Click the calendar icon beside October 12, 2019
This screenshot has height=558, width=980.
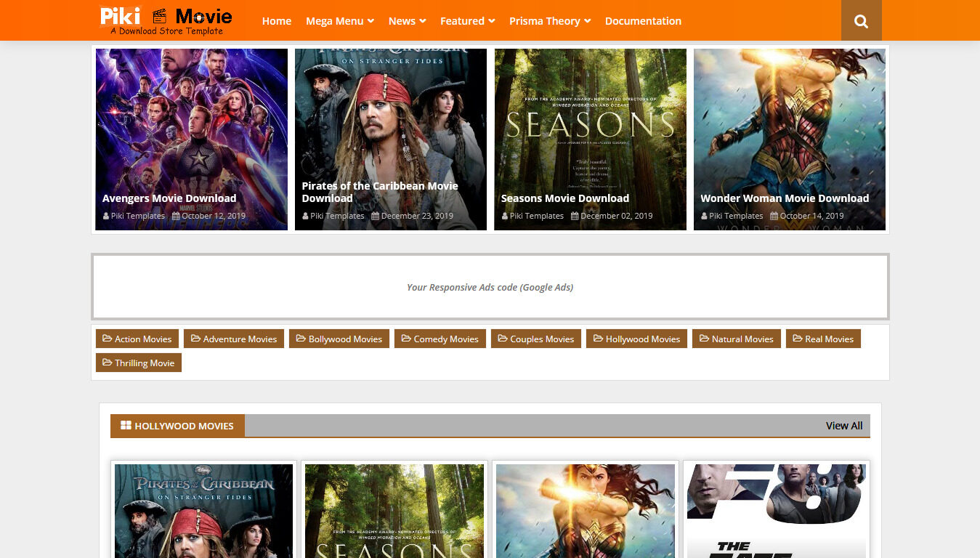pyautogui.click(x=176, y=216)
